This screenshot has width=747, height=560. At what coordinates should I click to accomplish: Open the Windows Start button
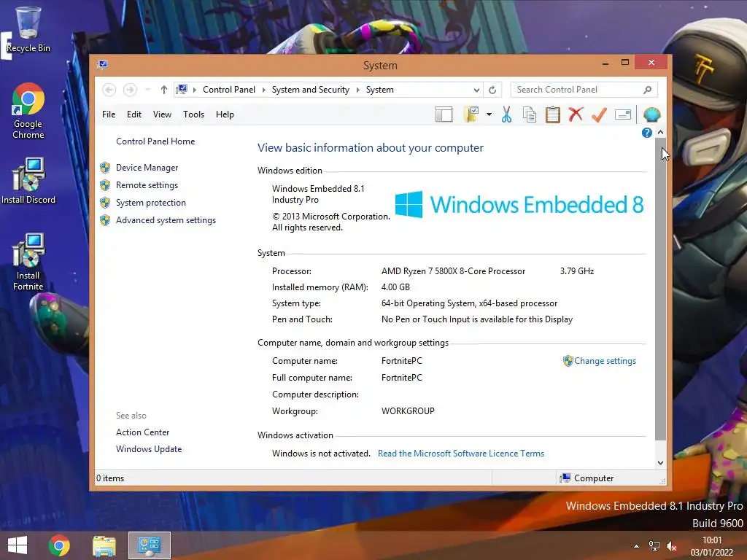[18, 545]
